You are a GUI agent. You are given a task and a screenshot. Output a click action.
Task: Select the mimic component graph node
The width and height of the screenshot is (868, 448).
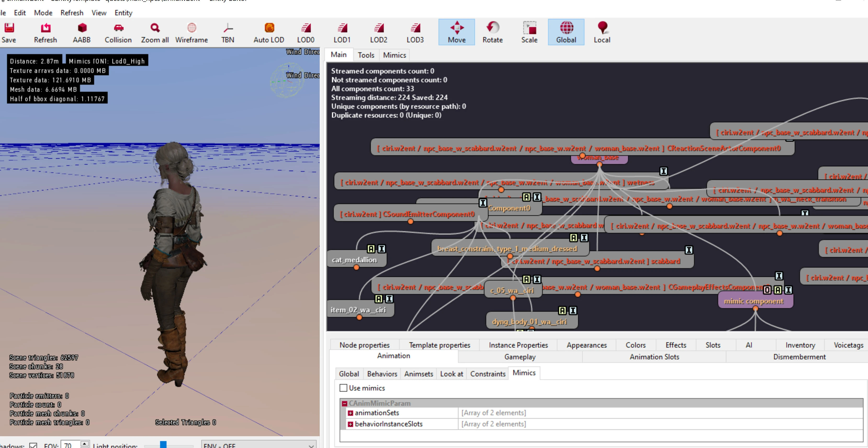pos(753,301)
